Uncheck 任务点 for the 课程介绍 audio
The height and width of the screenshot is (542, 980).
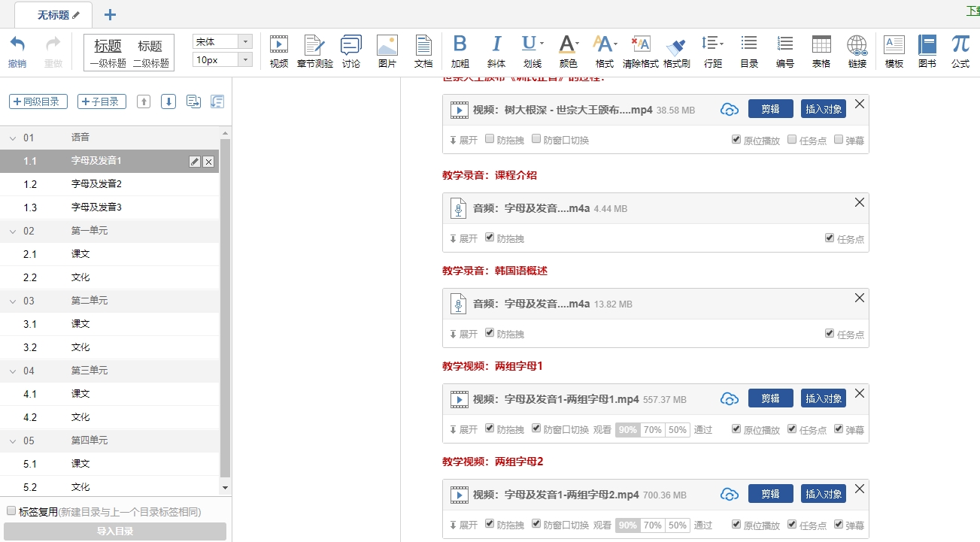coord(830,238)
